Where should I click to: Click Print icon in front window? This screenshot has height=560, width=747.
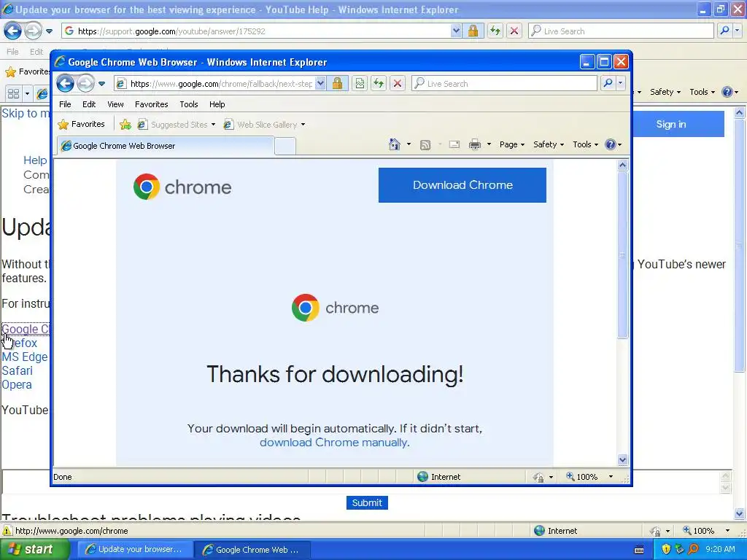click(474, 145)
